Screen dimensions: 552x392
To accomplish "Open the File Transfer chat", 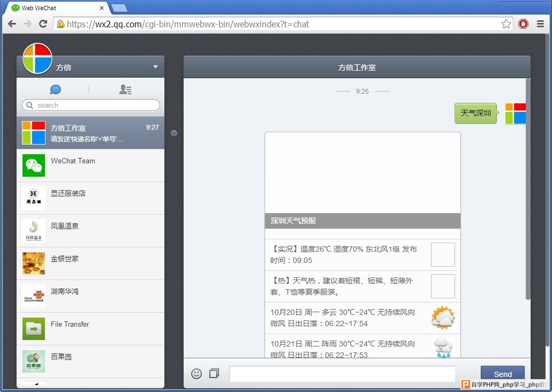I will click(90, 329).
